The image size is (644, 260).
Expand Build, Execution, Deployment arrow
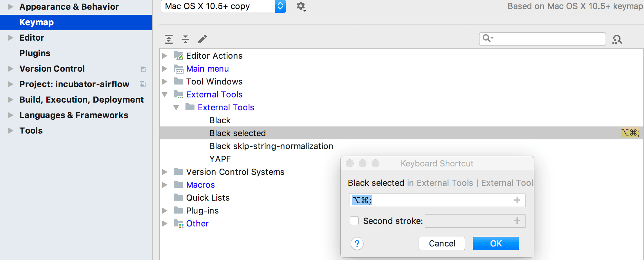[11, 100]
